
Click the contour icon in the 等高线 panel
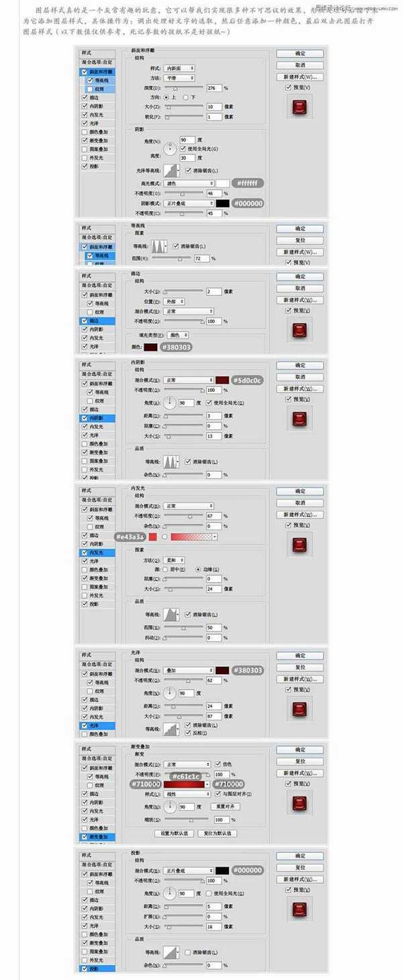point(159,246)
